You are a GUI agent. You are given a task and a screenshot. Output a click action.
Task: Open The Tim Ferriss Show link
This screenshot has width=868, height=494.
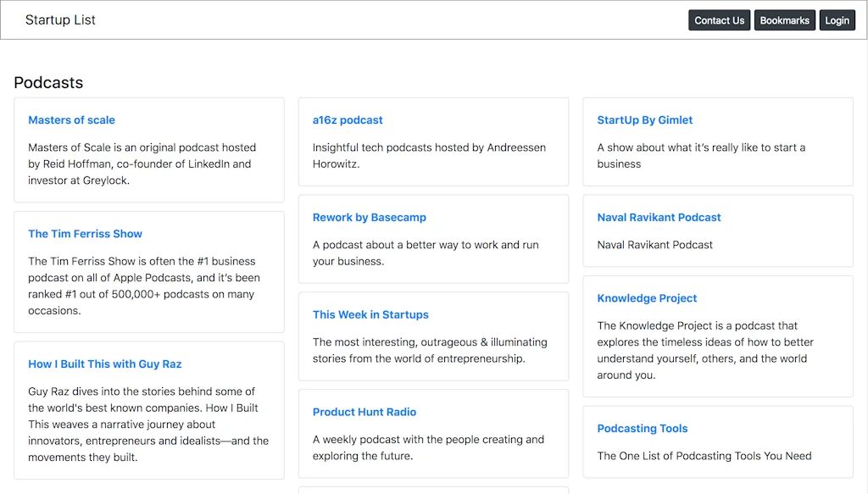pyautogui.click(x=85, y=234)
